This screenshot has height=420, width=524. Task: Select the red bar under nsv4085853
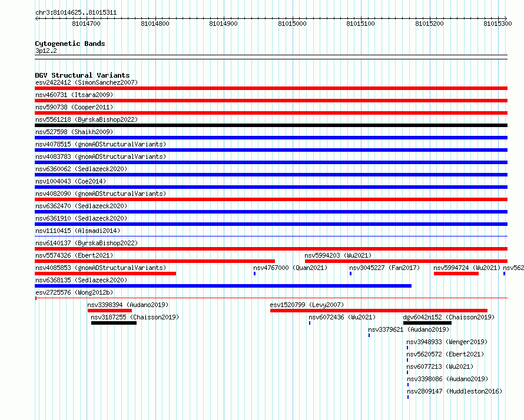(105, 274)
